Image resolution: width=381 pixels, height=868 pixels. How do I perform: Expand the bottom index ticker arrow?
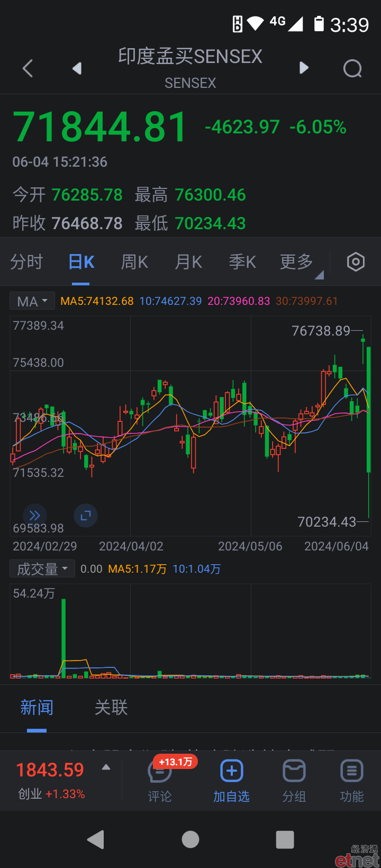[x=106, y=767]
